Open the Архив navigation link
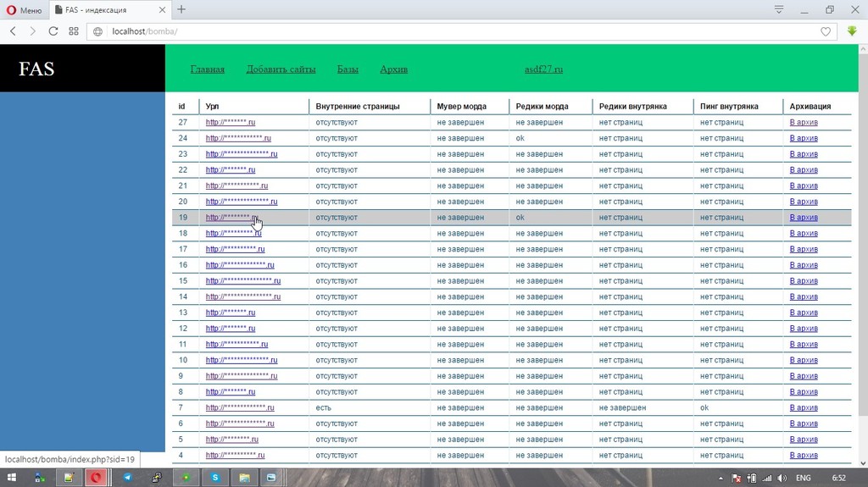 click(x=393, y=69)
